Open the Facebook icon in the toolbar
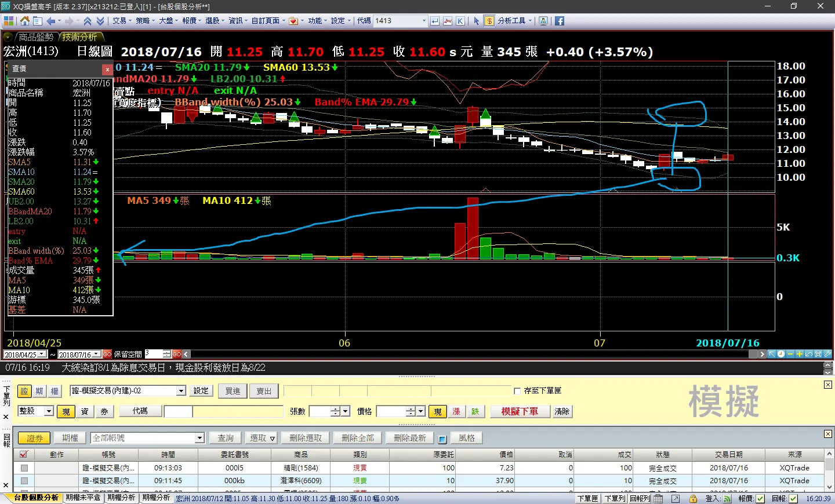 (x=560, y=21)
